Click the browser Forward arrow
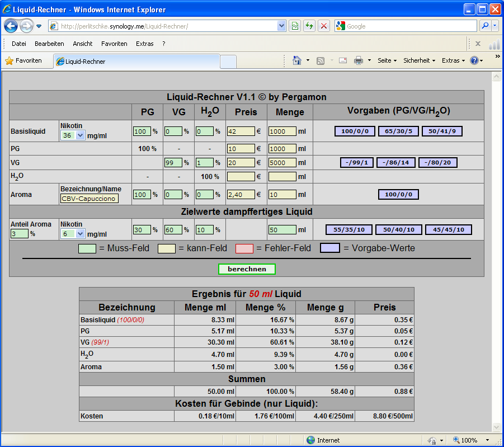Viewport: 504px width, 447px height. tap(26, 26)
